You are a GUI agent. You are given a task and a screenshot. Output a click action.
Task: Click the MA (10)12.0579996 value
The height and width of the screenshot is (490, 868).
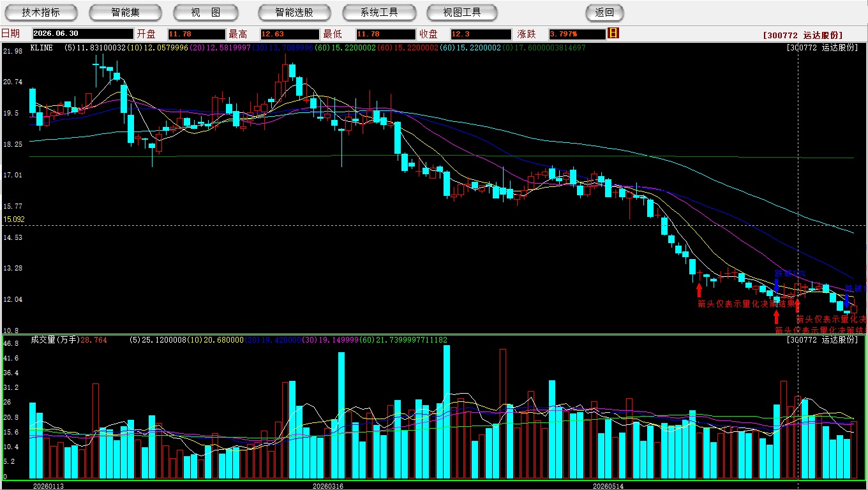(x=158, y=48)
